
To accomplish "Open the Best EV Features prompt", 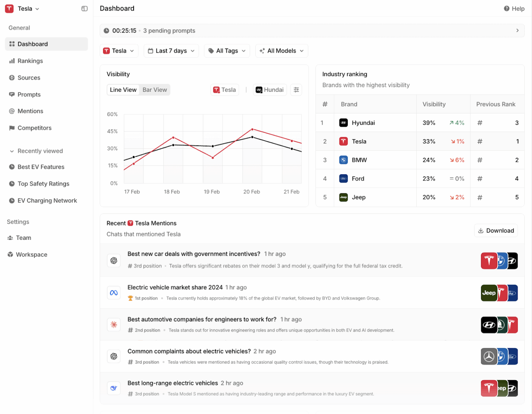I will pyautogui.click(x=41, y=167).
